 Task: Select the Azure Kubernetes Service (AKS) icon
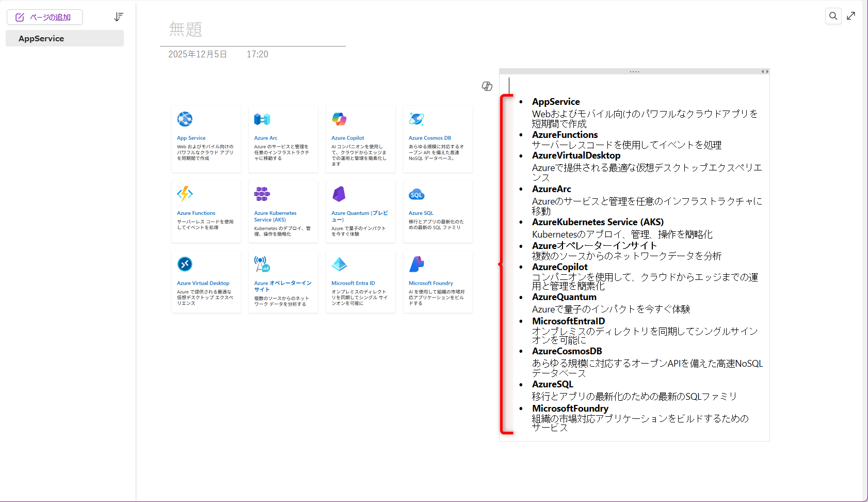coord(262,194)
